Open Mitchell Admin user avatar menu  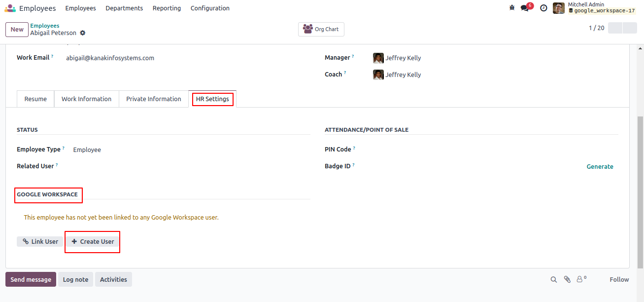pyautogui.click(x=559, y=8)
